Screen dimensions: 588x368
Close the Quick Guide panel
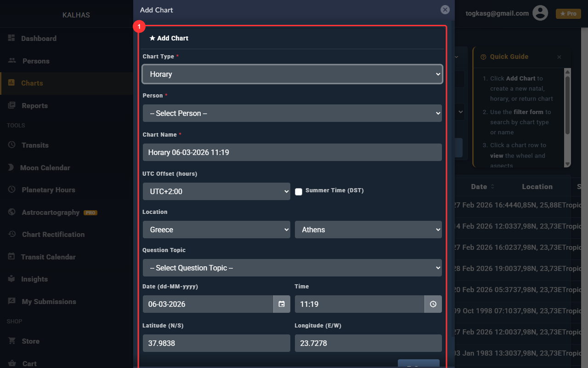(x=559, y=57)
